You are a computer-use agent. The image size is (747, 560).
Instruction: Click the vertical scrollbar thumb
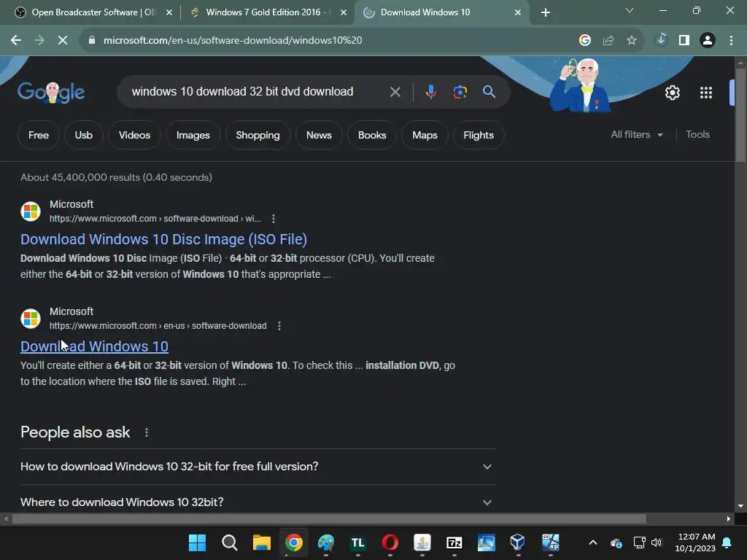tap(740, 116)
